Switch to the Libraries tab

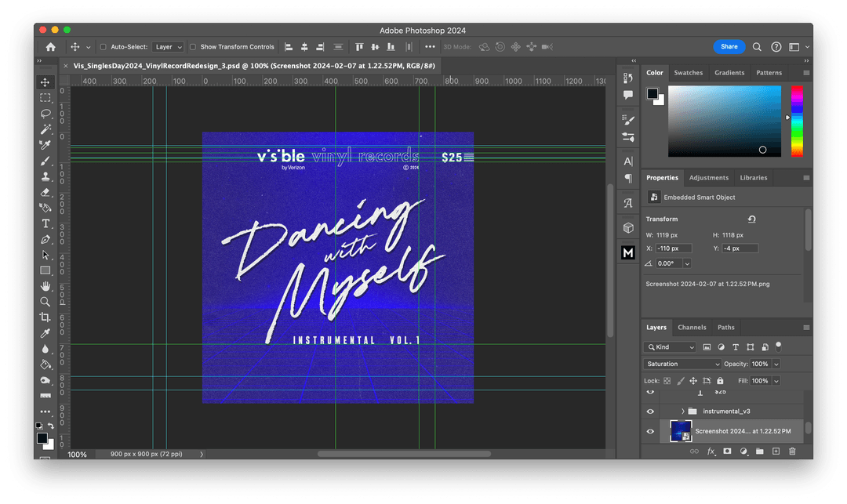753,177
